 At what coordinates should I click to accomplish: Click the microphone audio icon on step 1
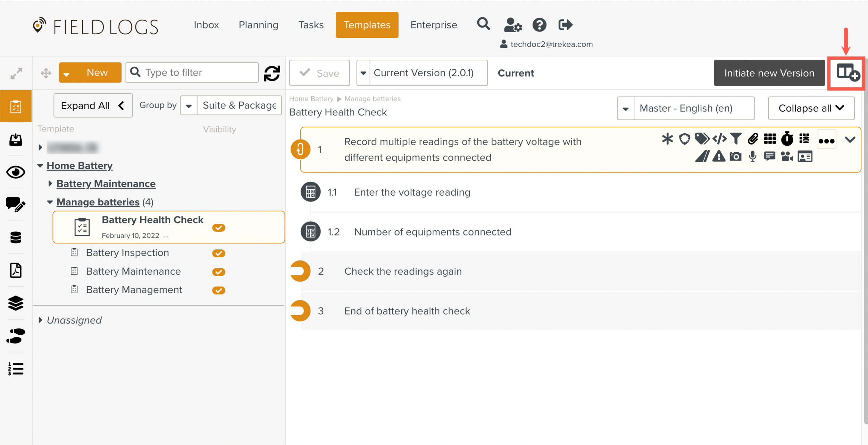click(x=752, y=156)
